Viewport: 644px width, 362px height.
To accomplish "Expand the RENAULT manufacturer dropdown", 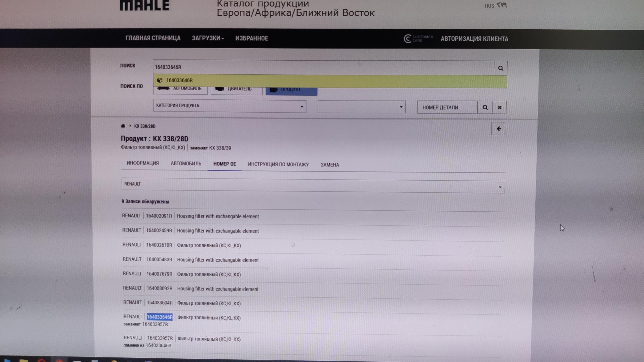I will 313,185.
